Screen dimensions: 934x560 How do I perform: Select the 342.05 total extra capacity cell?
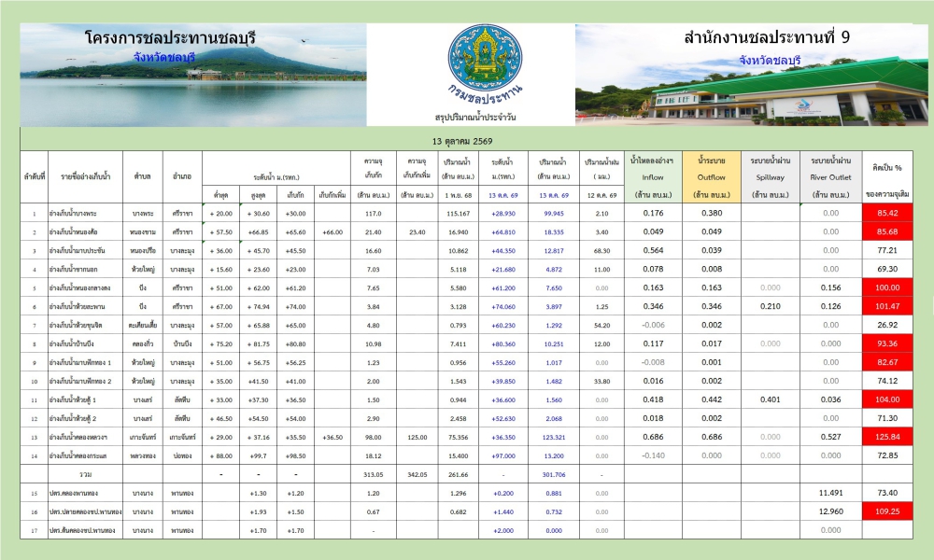pyautogui.click(x=417, y=474)
